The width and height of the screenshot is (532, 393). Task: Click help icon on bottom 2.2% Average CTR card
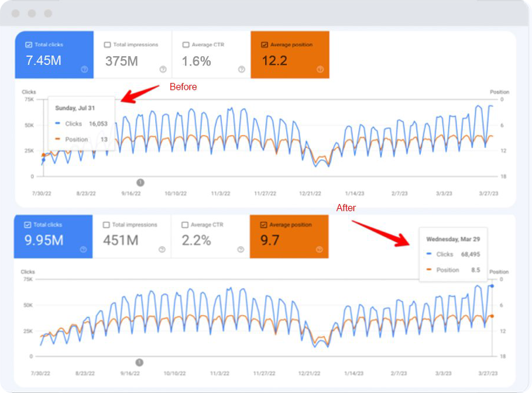tap(241, 249)
